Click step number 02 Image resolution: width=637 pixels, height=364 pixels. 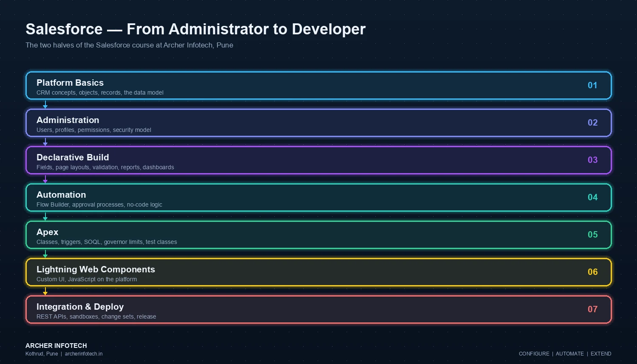click(592, 123)
